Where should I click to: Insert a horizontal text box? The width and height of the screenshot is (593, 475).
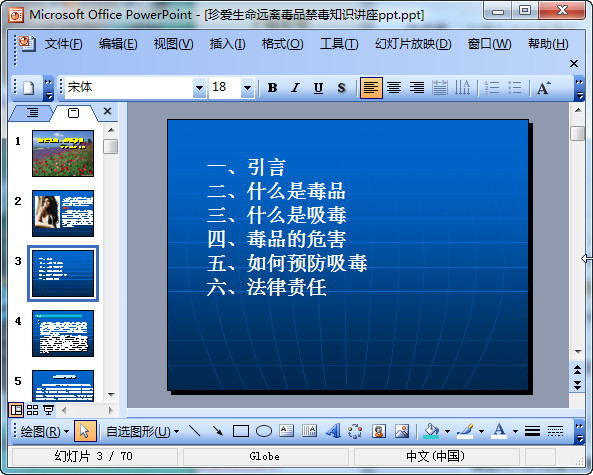pos(286,431)
